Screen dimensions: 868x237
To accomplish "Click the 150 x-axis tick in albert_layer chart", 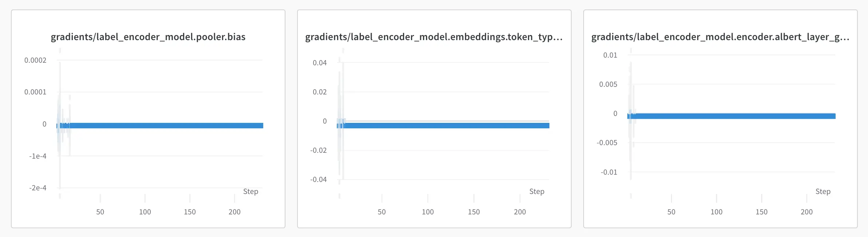I will pos(761,212).
